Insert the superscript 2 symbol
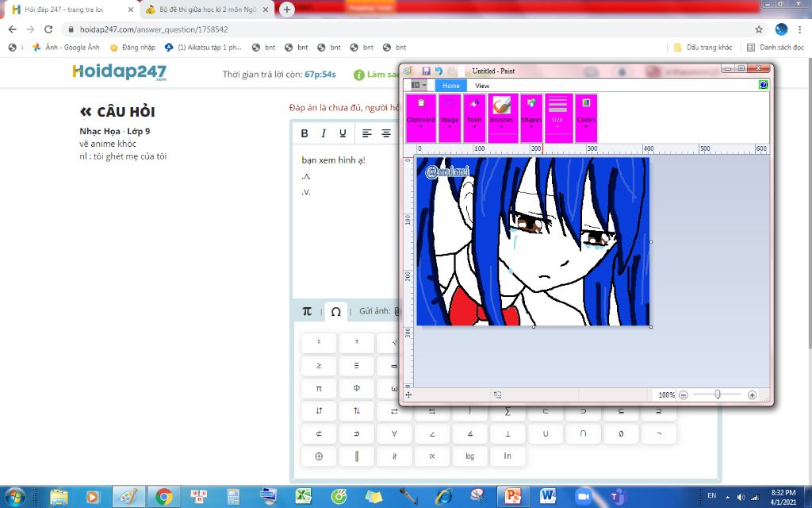This screenshot has width=812, height=508. [x=319, y=343]
